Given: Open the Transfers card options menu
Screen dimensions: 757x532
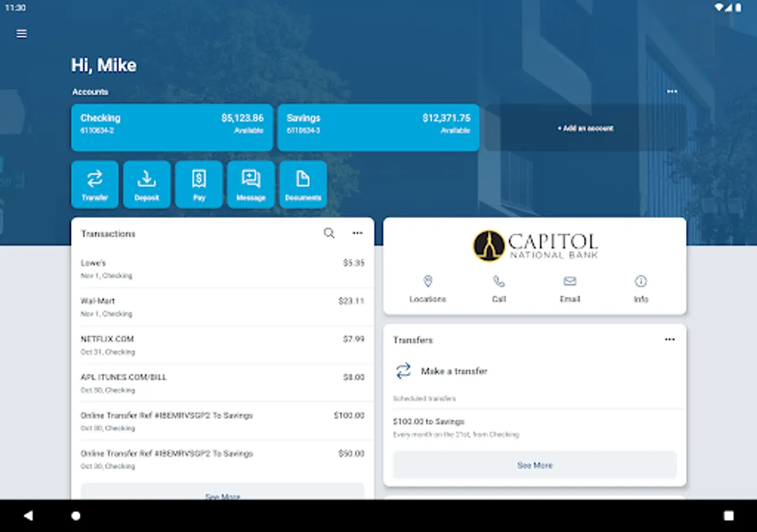Looking at the screenshot, I should (669, 340).
